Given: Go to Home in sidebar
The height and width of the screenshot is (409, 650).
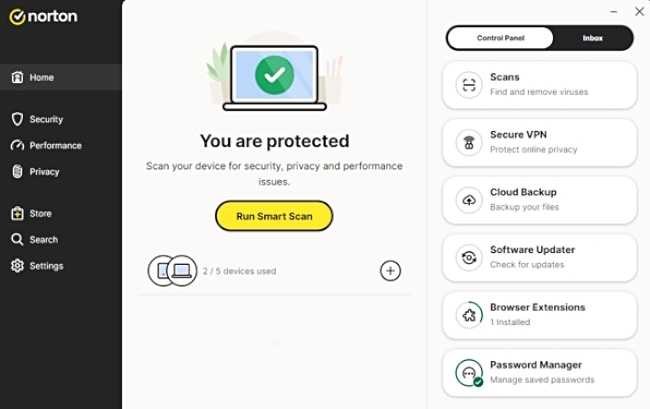Looking at the screenshot, I should [41, 77].
